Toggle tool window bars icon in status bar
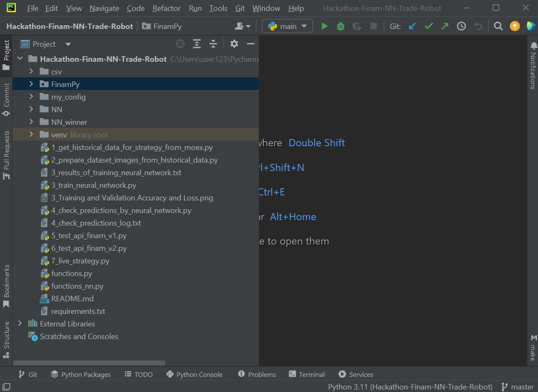 pyautogui.click(x=6, y=387)
